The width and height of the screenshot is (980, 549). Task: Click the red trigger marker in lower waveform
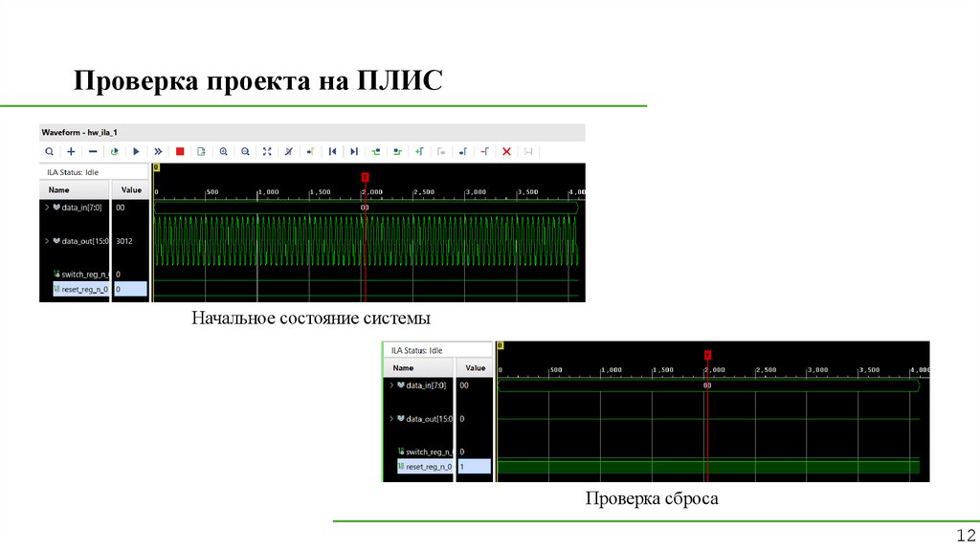707,355
